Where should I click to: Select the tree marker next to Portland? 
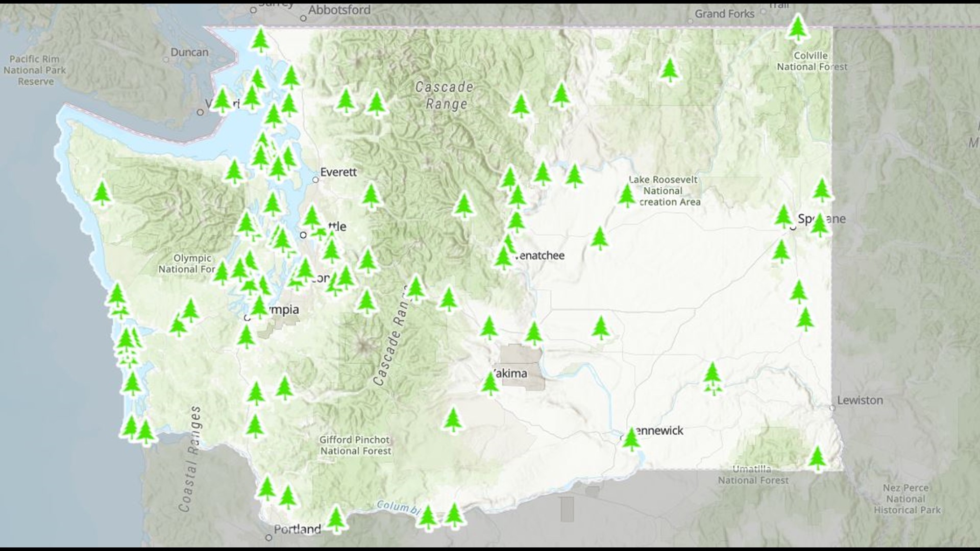click(x=336, y=518)
